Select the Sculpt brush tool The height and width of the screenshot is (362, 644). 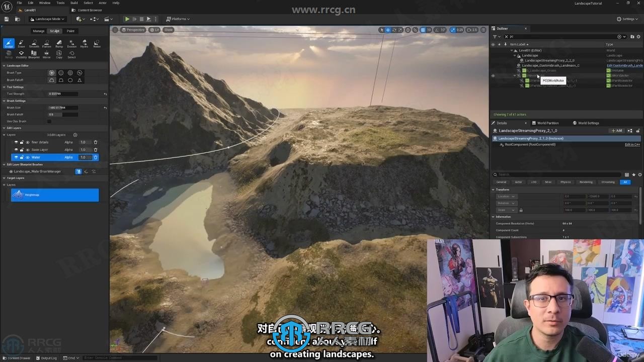[9, 43]
